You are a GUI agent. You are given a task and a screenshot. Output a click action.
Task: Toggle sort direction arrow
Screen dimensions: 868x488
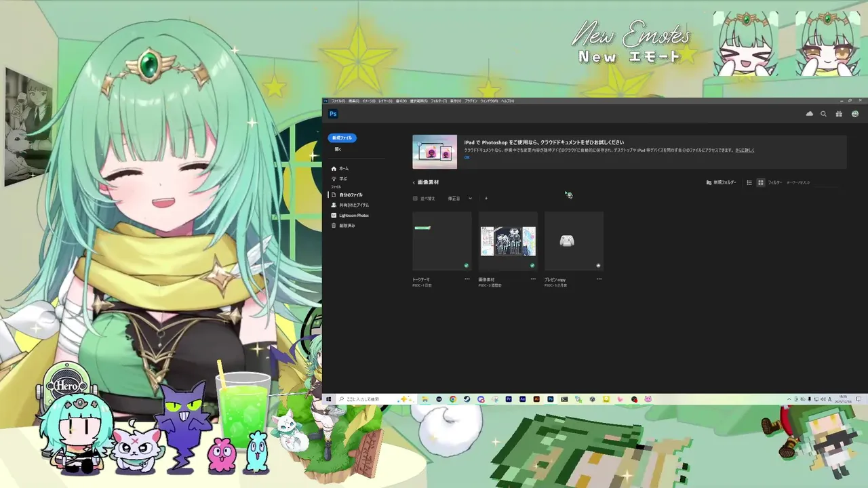486,199
